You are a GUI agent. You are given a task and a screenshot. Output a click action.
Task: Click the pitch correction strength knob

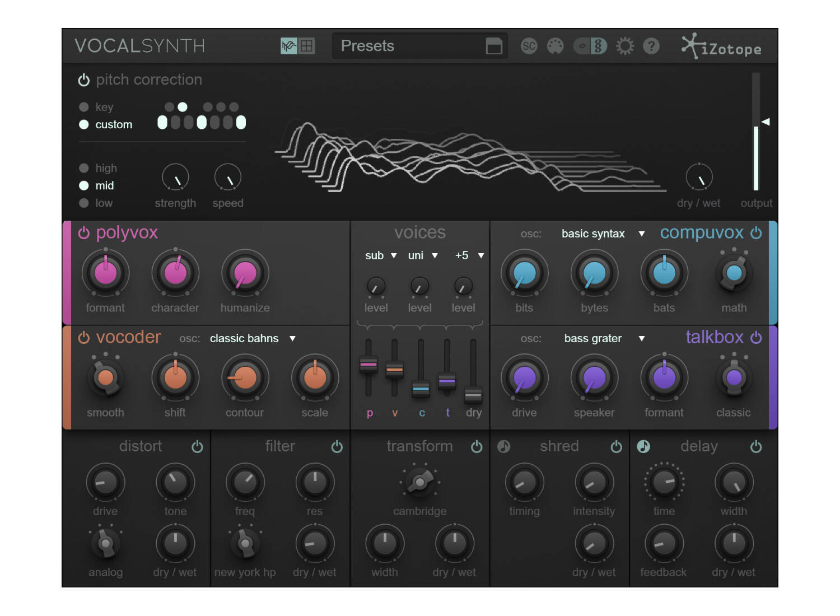pyautogui.click(x=175, y=178)
